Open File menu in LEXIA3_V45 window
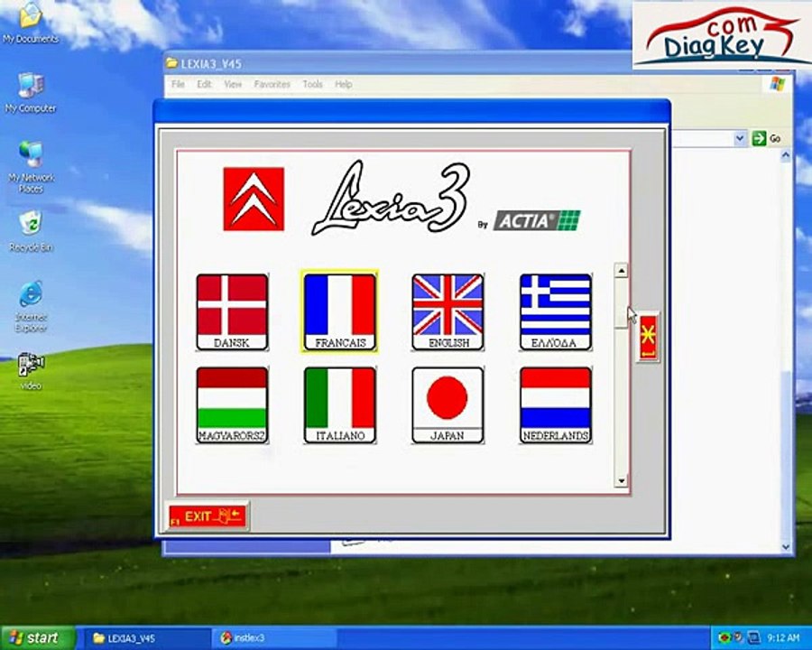 pyautogui.click(x=178, y=84)
